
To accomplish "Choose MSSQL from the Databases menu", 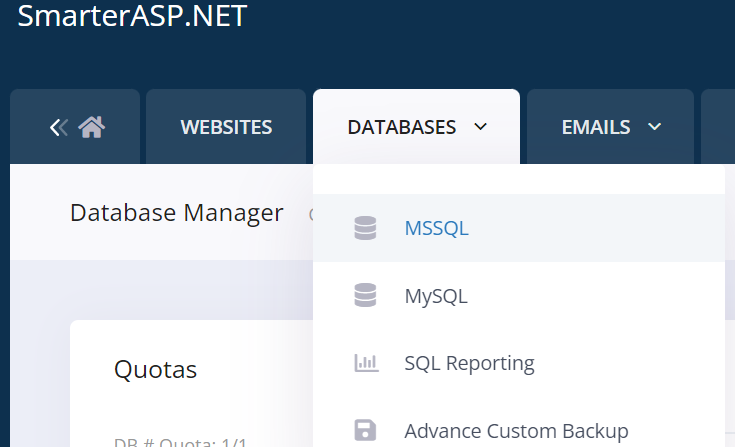I will pyautogui.click(x=519, y=228).
